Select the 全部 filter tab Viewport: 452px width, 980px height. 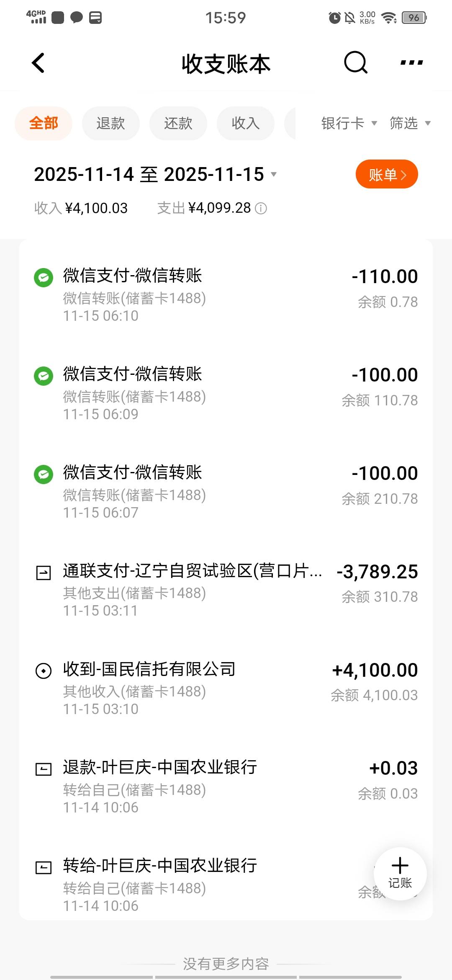(44, 123)
